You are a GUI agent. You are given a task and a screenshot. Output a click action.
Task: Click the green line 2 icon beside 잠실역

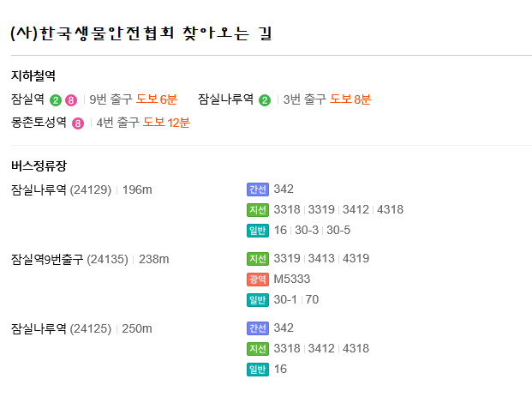pos(56,100)
